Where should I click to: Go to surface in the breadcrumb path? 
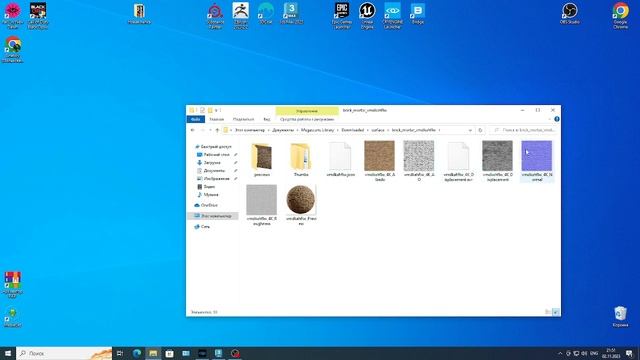tap(378, 130)
